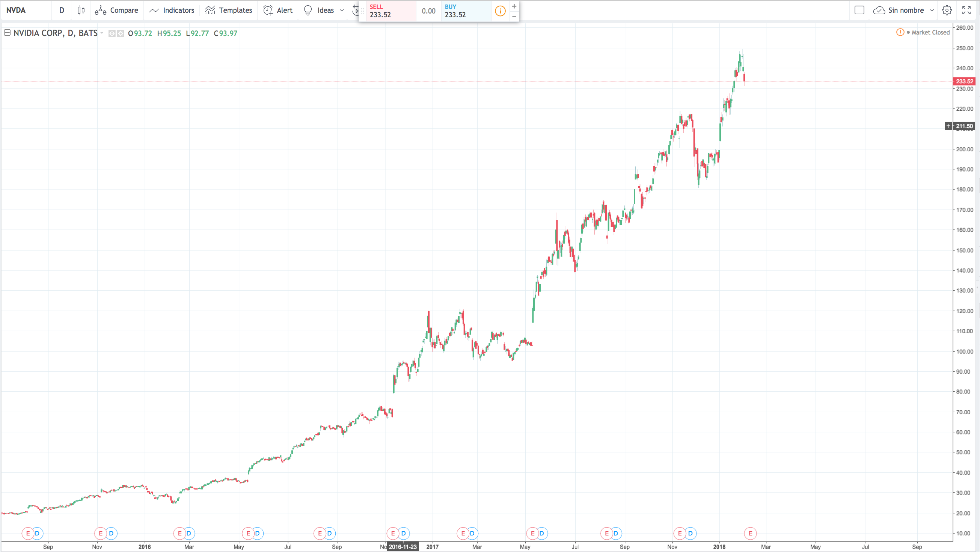Click the 2016-11-23 date label

point(403,547)
